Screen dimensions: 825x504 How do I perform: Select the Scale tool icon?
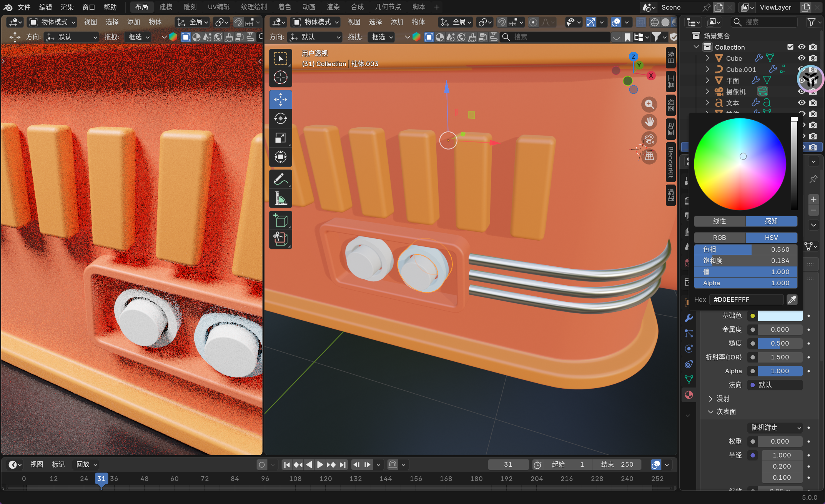pos(280,138)
